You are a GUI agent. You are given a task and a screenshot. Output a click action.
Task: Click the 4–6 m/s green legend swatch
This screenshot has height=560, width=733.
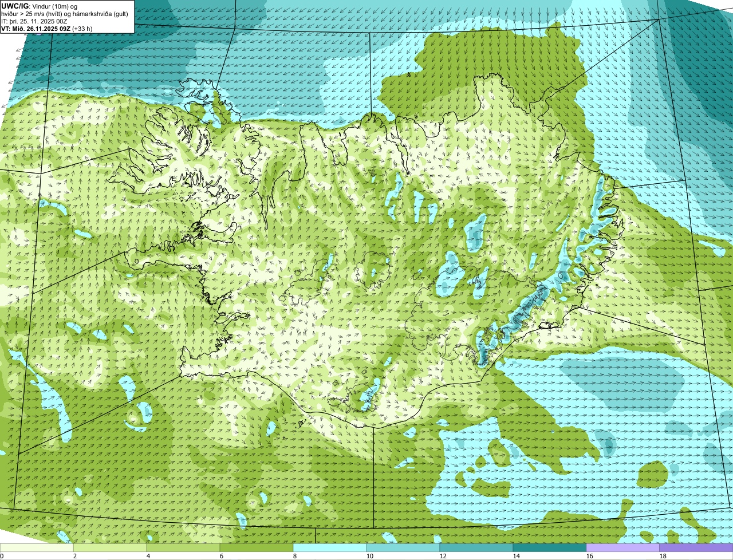tap(183, 548)
